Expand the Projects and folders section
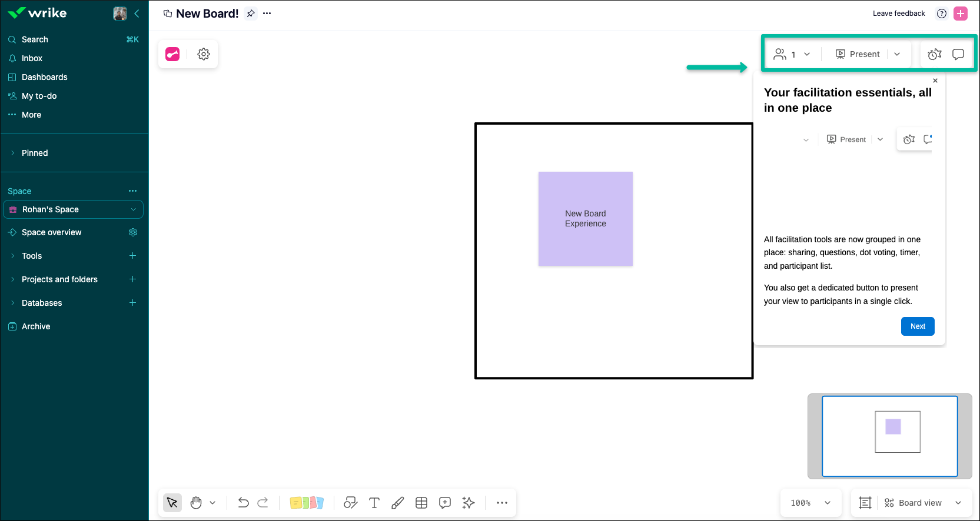 pos(12,279)
